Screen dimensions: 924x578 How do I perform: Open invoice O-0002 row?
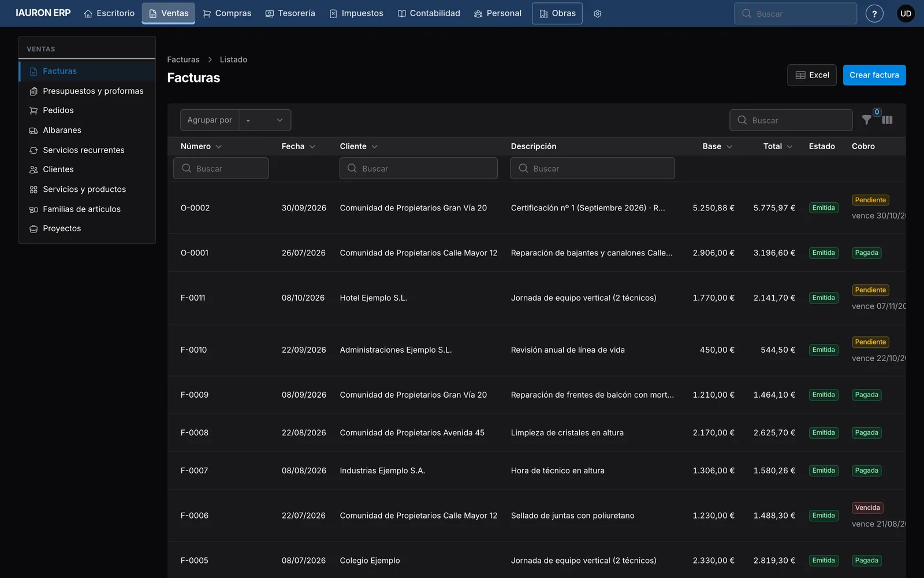coord(536,208)
